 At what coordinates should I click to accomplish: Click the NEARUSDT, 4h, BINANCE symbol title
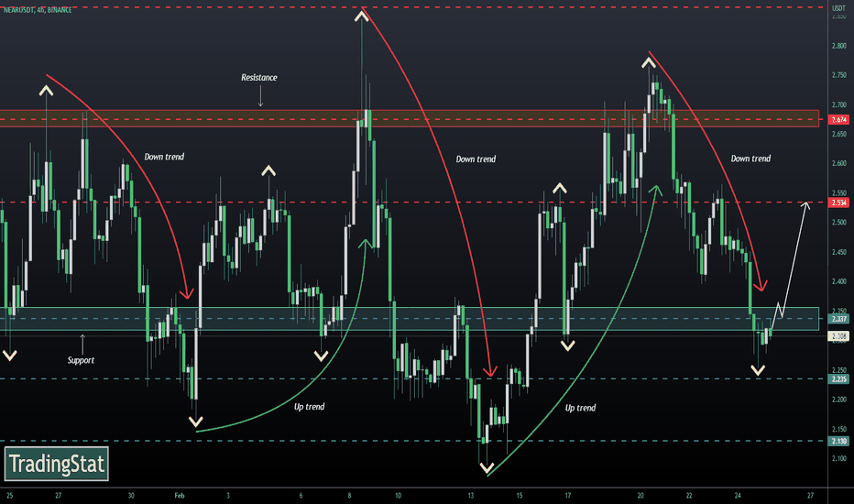coord(38,10)
